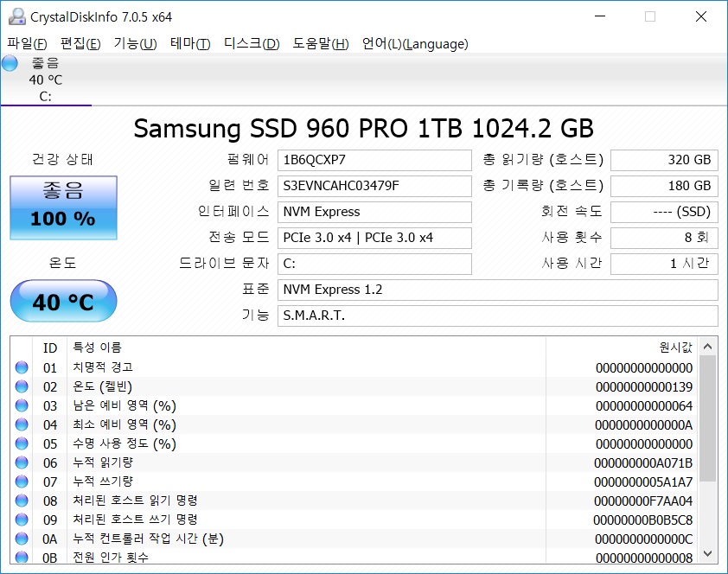Click raw value 00000000B0B5C8

643,520
